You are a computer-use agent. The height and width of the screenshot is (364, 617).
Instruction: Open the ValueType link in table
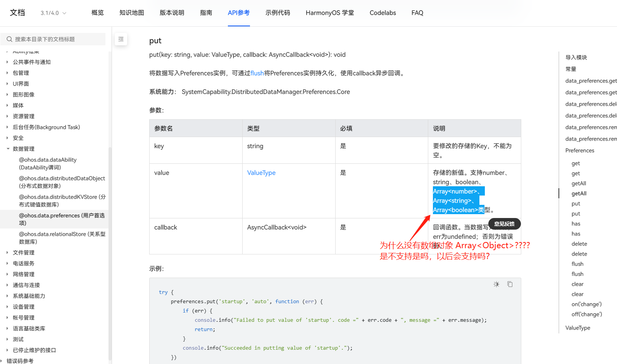pos(261,173)
